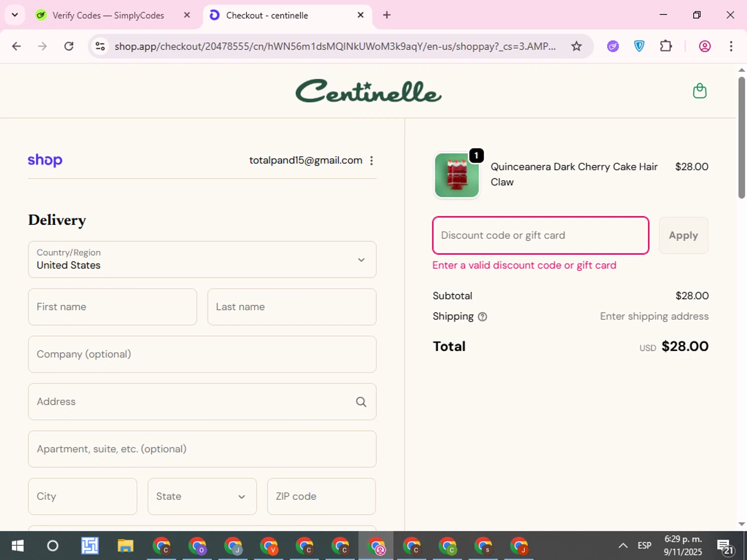Image resolution: width=747 pixels, height=560 pixels.
Task: Click the Total $28.00 amount
Action: pyautogui.click(x=685, y=346)
